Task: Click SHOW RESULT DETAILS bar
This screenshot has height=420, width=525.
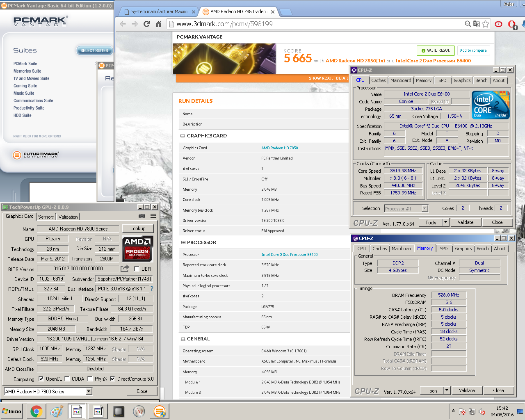Action: [x=262, y=78]
